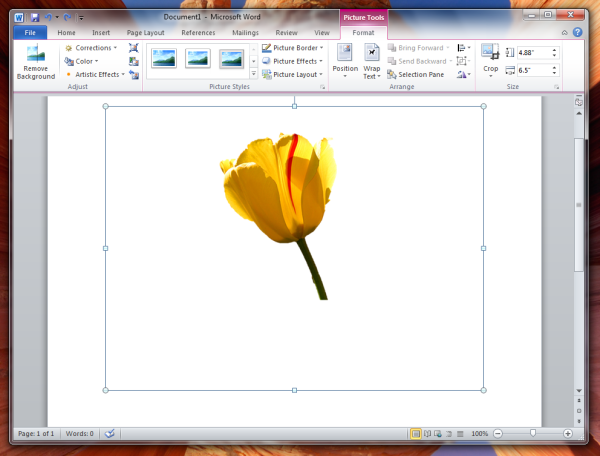The height and width of the screenshot is (456, 600).
Task: Click the proofing check icon in status bar
Action: click(x=110, y=433)
